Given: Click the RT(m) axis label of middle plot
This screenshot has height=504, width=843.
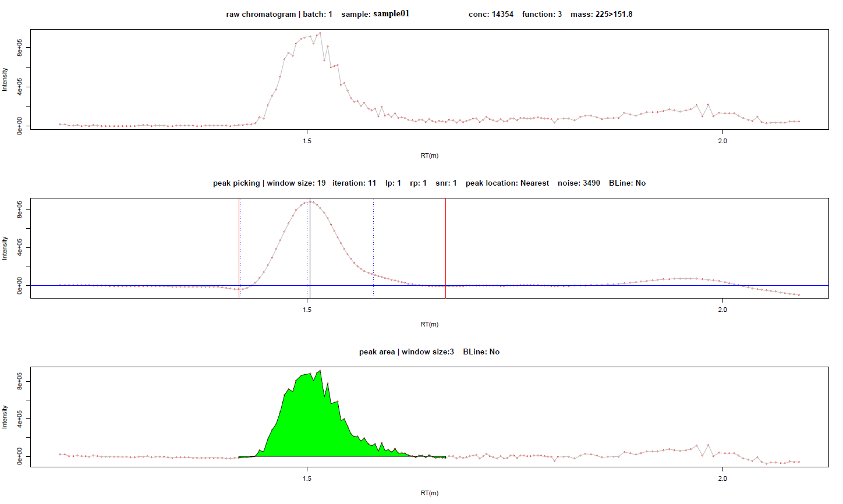Looking at the screenshot, I should point(430,324).
